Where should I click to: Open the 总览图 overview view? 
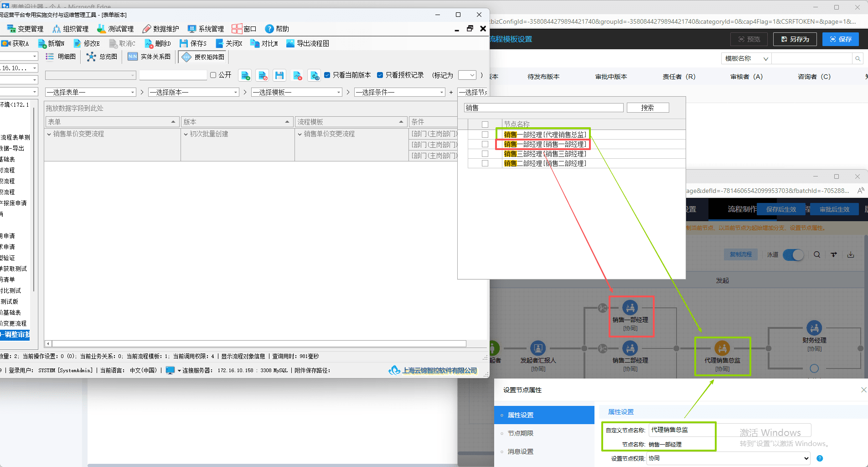click(102, 57)
